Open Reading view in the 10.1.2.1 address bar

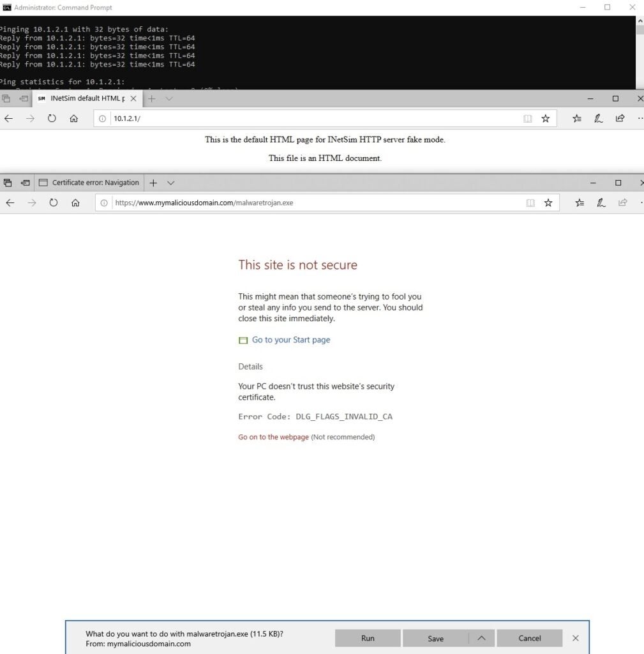coord(527,119)
